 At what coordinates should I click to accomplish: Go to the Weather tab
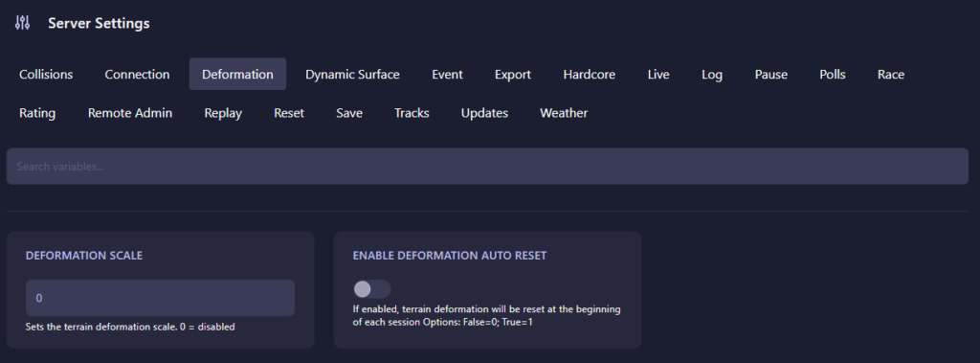pos(564,113)
